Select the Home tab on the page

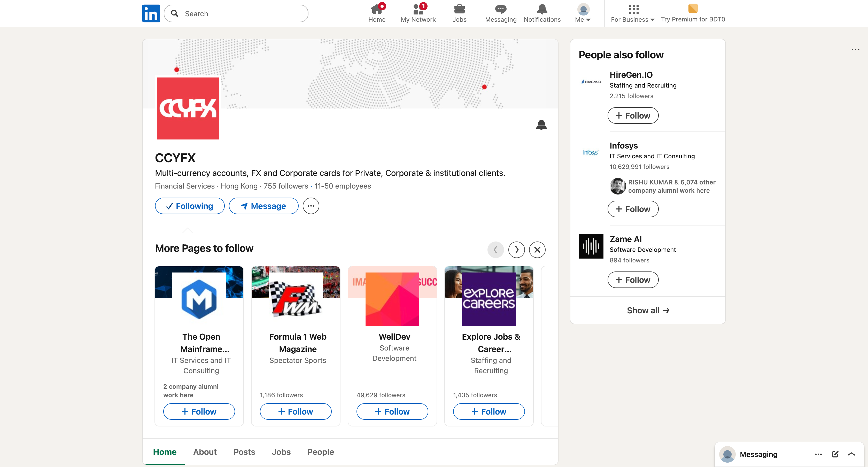coord(165,452)
